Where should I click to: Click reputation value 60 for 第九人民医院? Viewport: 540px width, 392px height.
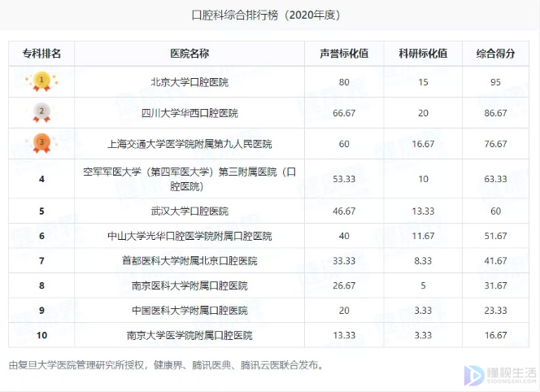[344, 144]
